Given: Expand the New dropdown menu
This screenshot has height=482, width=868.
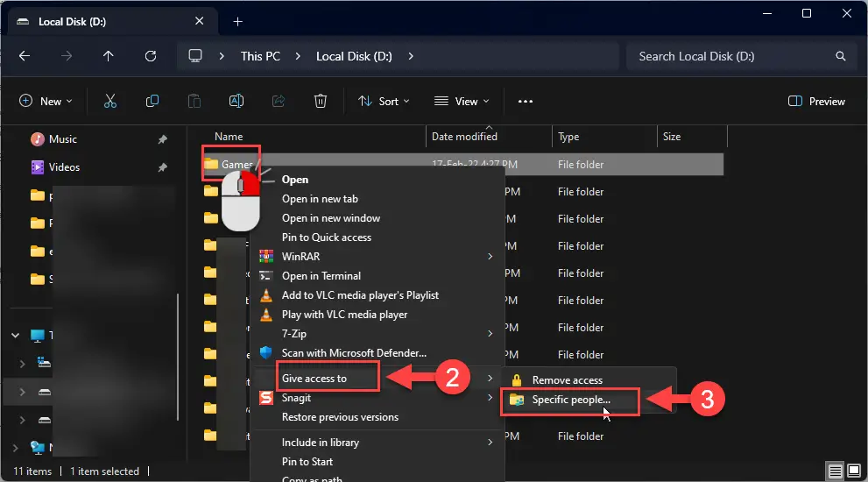Looking at the screenshot, I should click(46, 101).
